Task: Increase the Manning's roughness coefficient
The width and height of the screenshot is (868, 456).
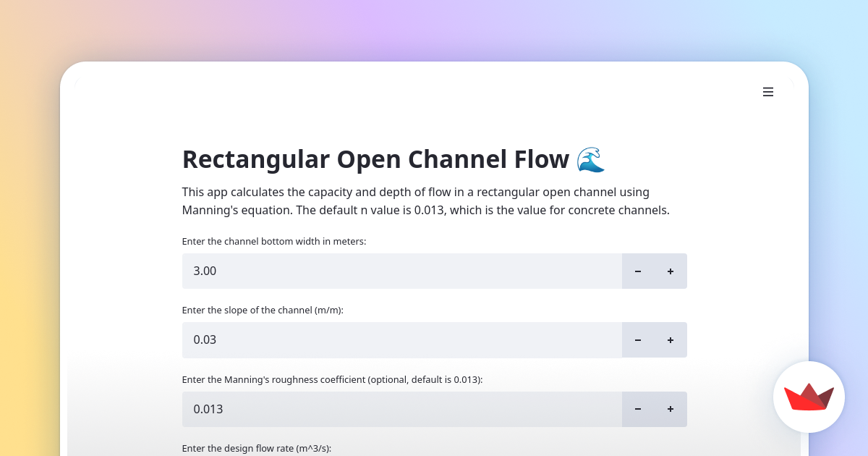Action: (x=670, y=409)
